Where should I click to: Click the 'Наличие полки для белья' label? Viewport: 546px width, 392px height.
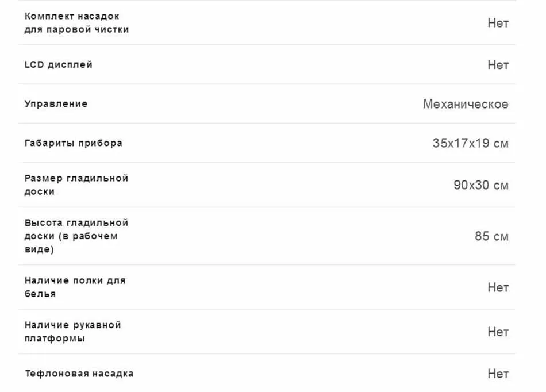pos(75,287)
